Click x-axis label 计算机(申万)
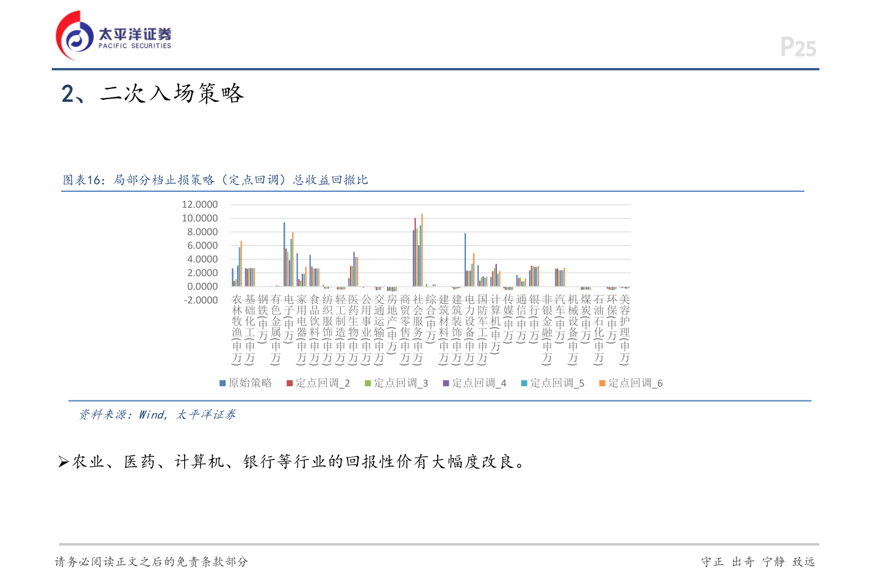The image size is (878, 588). [x=495, y=324]
